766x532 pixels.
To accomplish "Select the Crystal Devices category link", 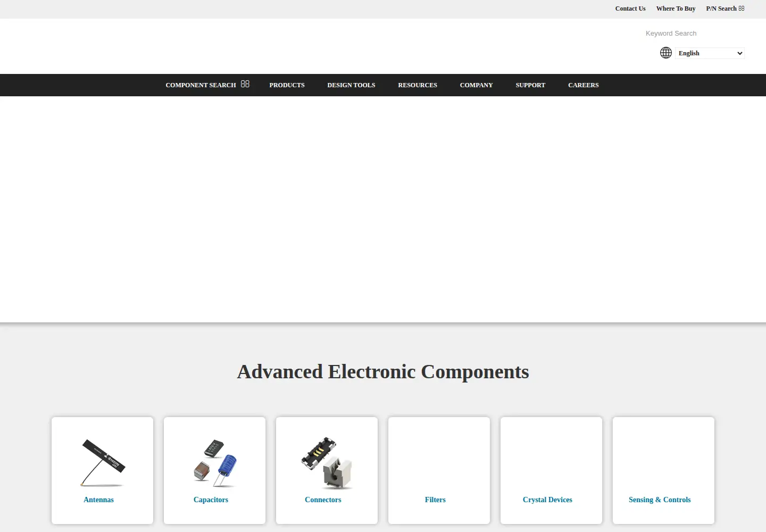I will (547, 500).
